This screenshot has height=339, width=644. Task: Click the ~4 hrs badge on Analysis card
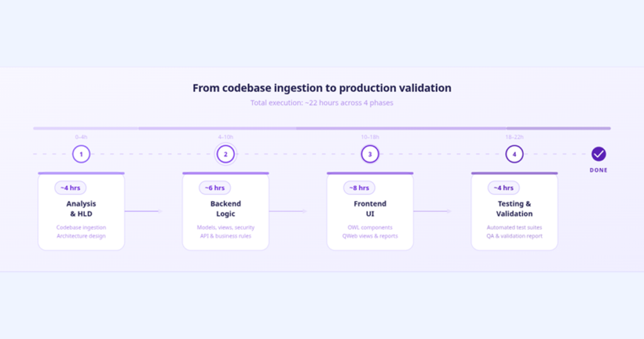[x=70, y=188]
